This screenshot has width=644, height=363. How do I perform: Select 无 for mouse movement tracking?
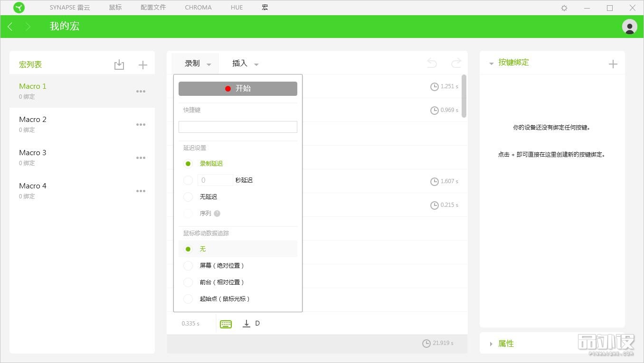pos(188,249)
